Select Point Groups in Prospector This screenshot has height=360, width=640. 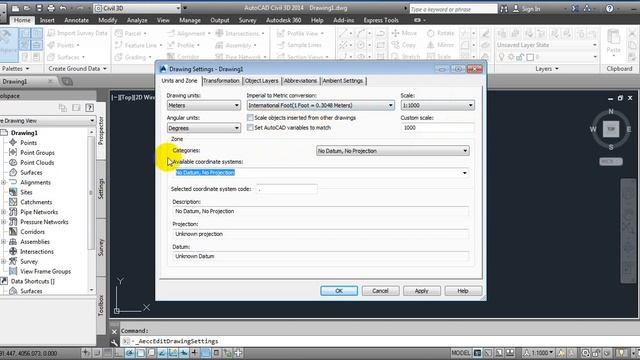pyautogui.click(x=37, y=153)
